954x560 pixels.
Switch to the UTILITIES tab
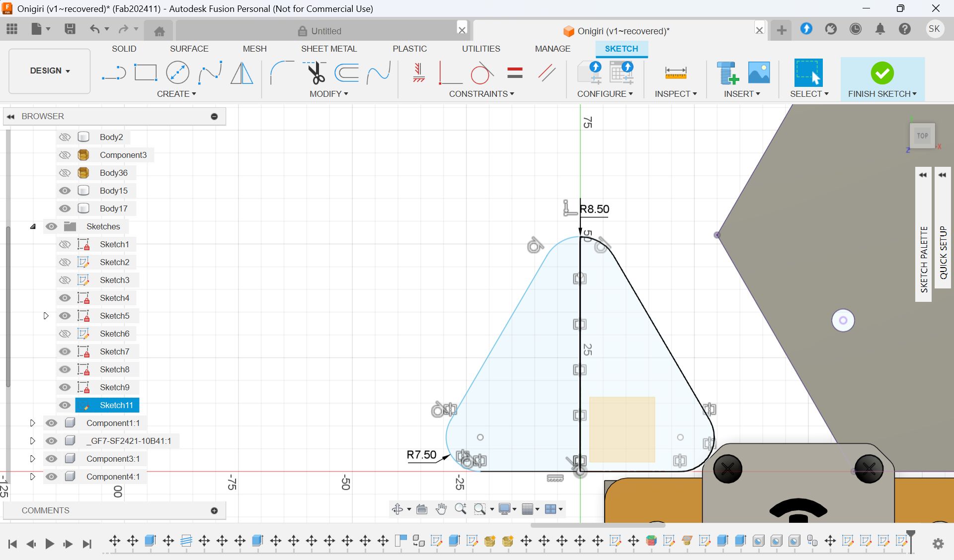(481, 49)
